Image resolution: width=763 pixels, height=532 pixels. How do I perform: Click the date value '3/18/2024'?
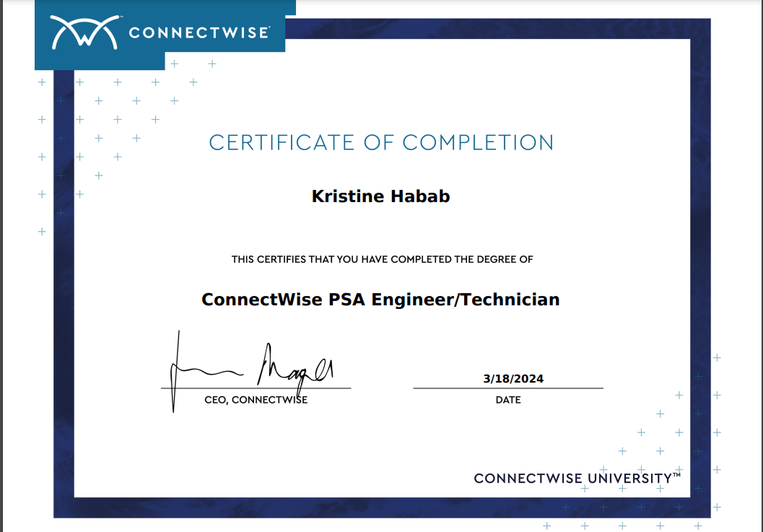513,379
